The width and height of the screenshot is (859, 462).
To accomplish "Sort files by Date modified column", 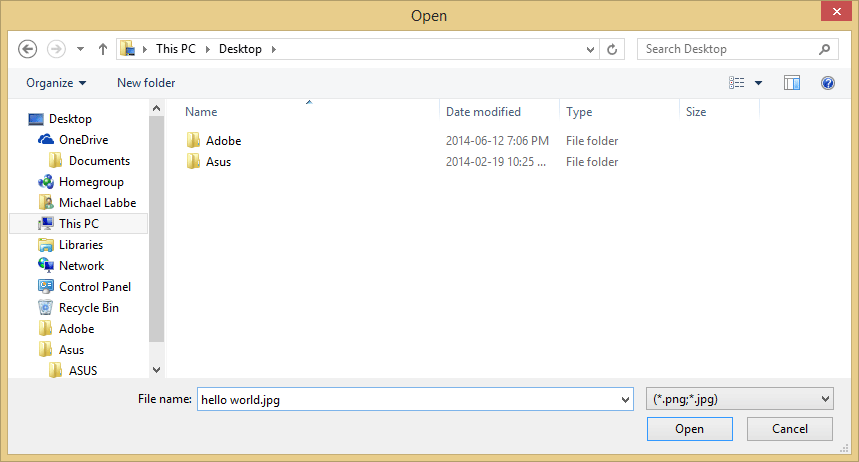I will click(483, 112).
